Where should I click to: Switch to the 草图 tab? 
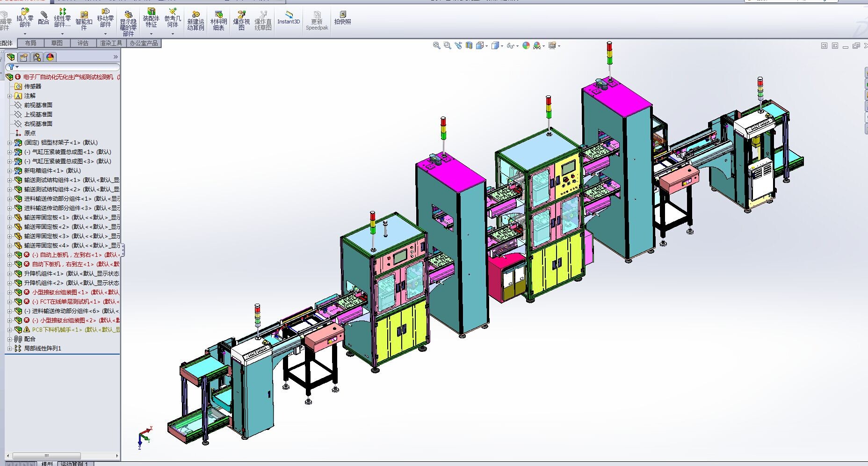point(57,43)
